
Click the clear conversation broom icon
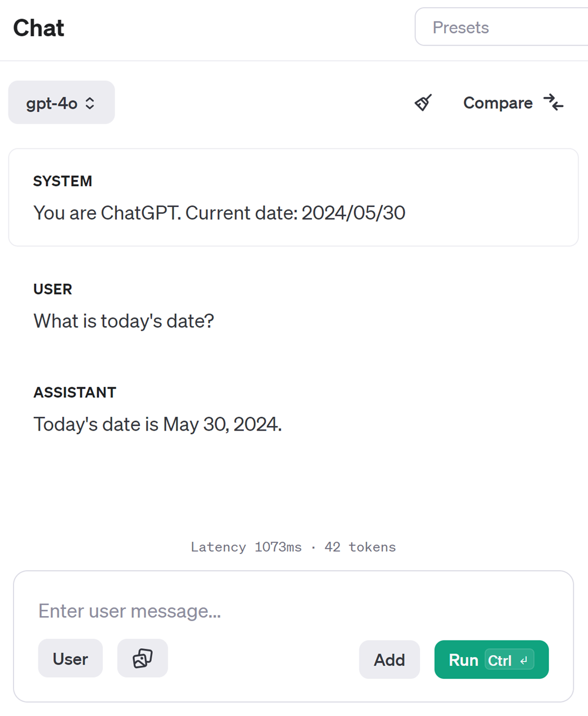[x=423, y=103]
